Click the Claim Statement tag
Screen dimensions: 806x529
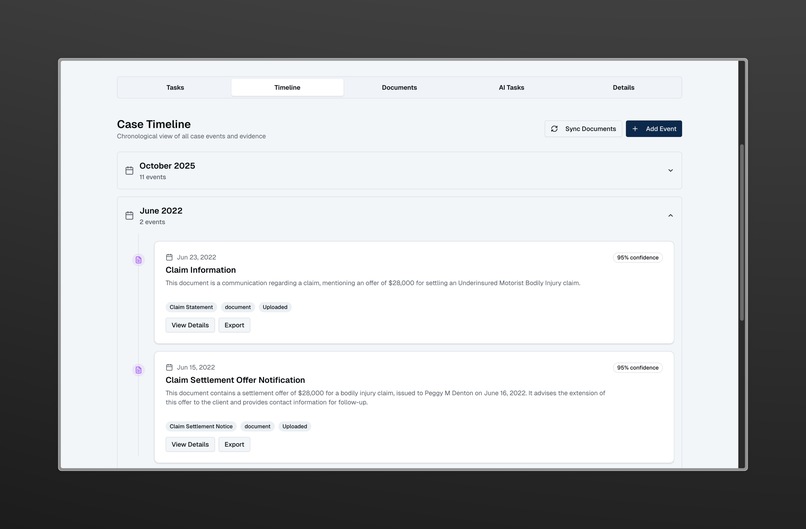tap(191, 307)
